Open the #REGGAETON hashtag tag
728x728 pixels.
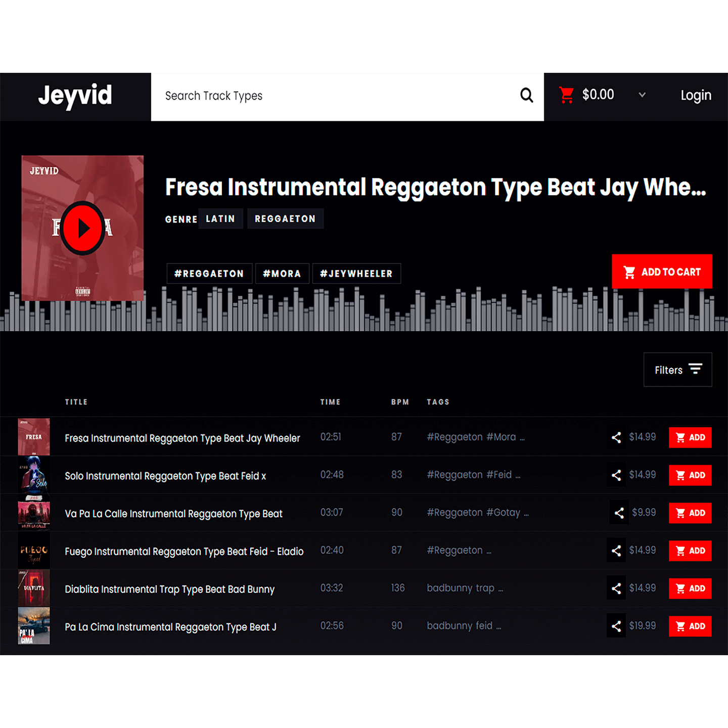209,274
